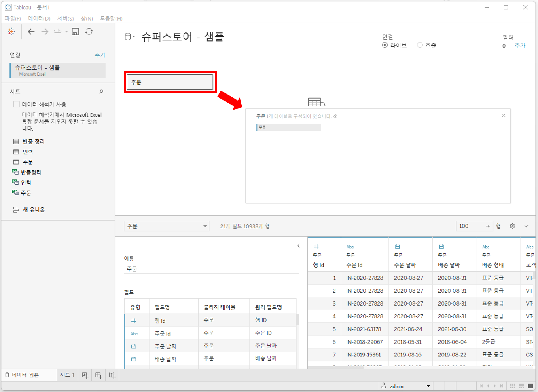
Task: Click the new worksheet icon in the bottom bar
Action: [85, 375]
